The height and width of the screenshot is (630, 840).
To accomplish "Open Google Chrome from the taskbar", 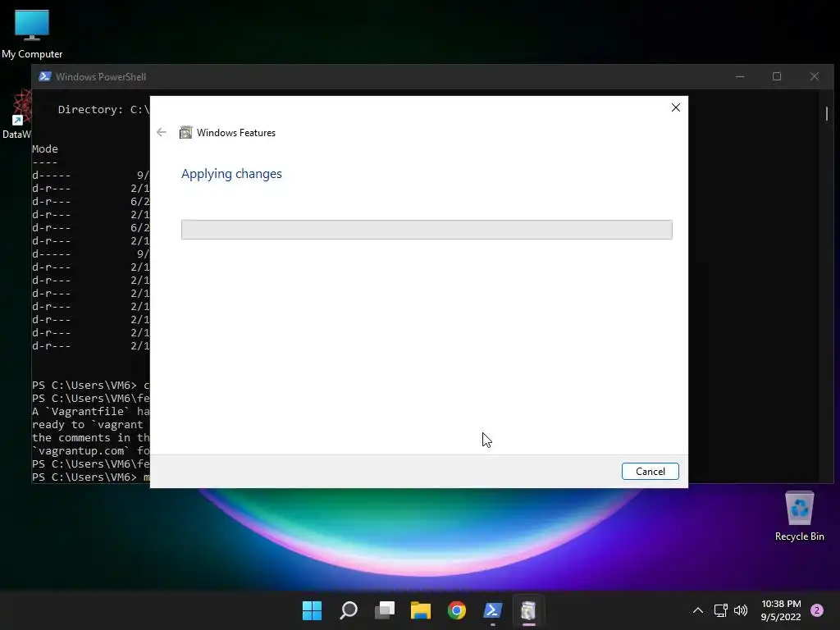I will pos(456,610).
